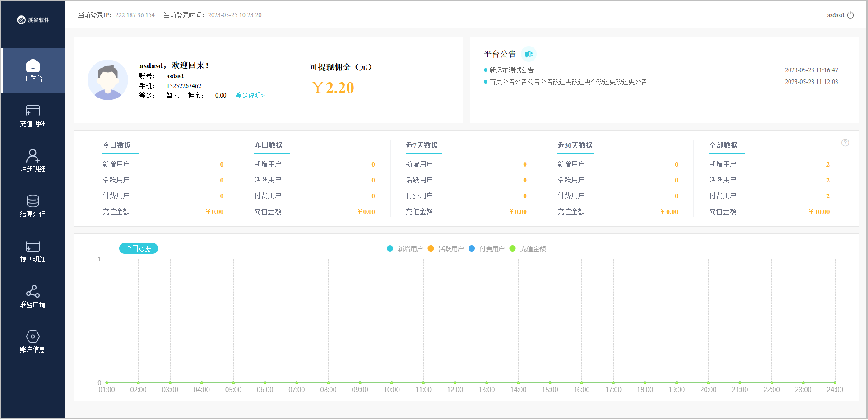Click the ¥2.20 withdrawable commission amount
The width and height of the screenshot is (868, 420).
[333, 88]
